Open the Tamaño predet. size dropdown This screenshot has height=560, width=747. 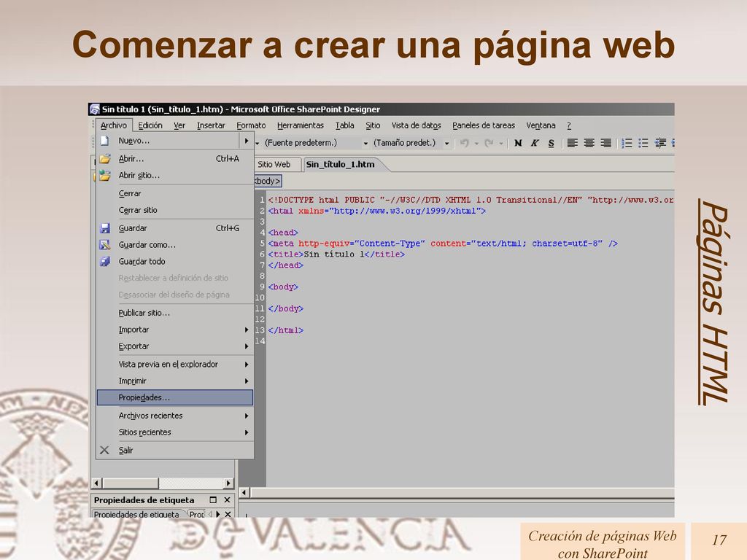[x=446, y=144]
